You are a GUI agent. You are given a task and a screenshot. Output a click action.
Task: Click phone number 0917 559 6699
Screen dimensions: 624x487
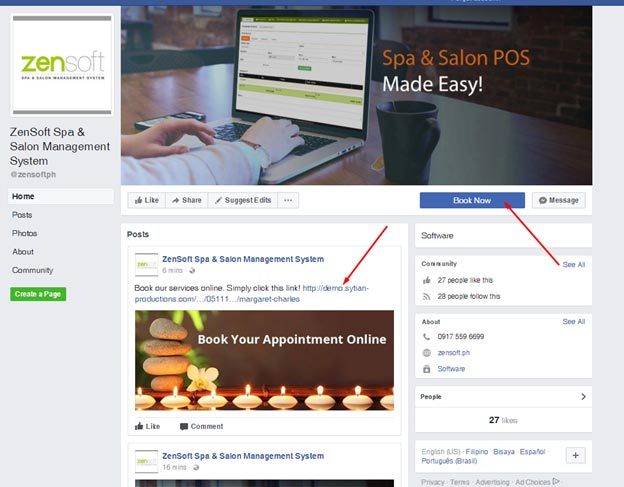coord(461,337)
